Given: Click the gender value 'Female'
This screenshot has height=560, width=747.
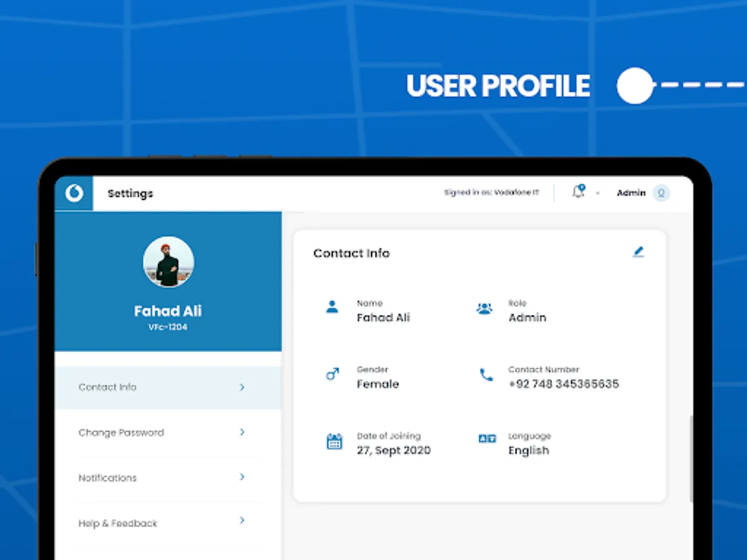Looking at the screenshot, I should 378,384.
